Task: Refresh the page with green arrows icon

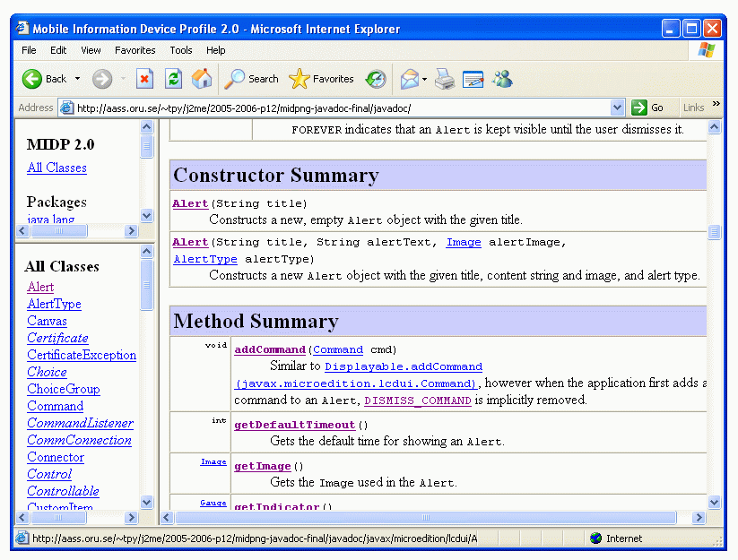Action: tap(173, 79)
